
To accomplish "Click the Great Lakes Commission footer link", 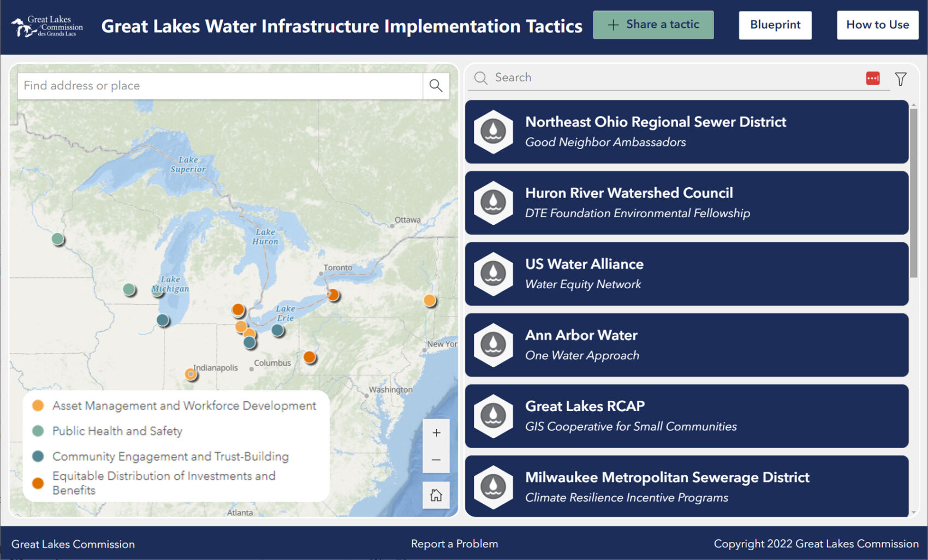I will (x=73, y=544).
